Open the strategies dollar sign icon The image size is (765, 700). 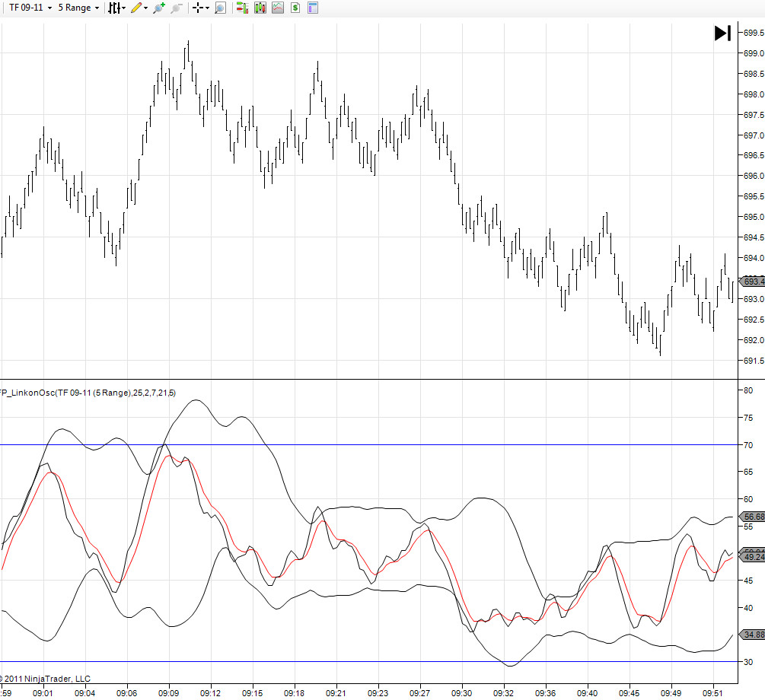[x=295, y=8]
